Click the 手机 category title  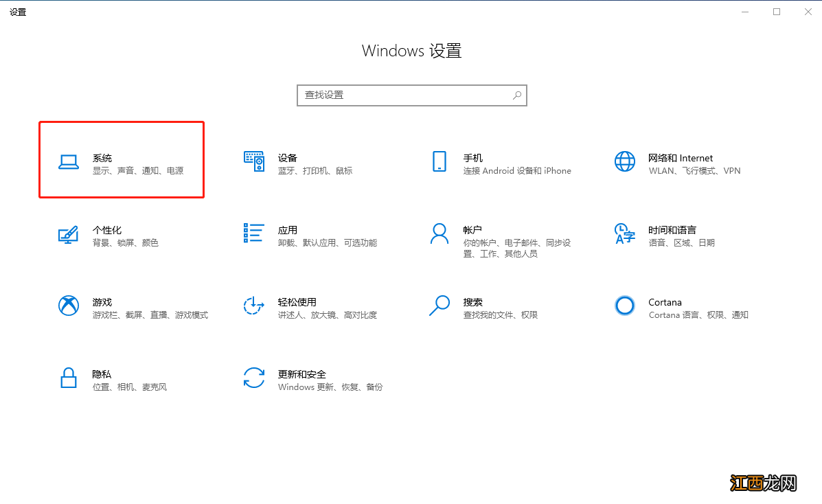click(473, 158)
